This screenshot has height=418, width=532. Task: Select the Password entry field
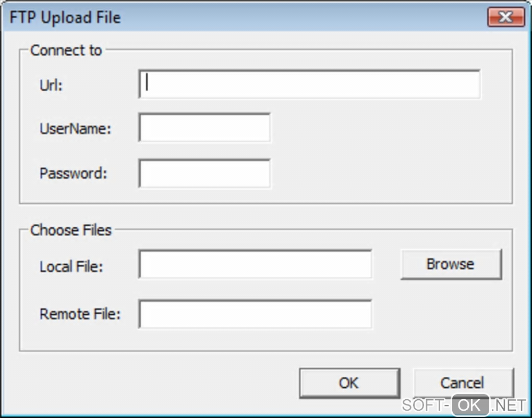[x=204, y=174]
